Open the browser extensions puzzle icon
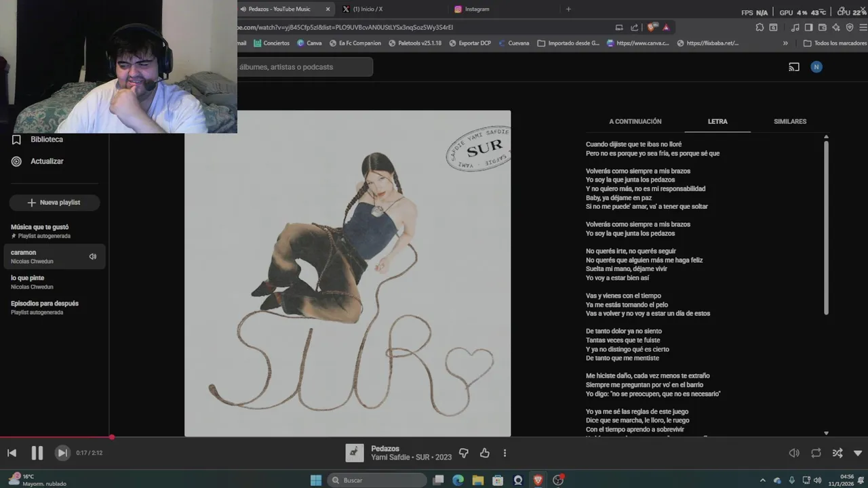Viewport: 868px width, 488px height. click(x=759, y=27)
